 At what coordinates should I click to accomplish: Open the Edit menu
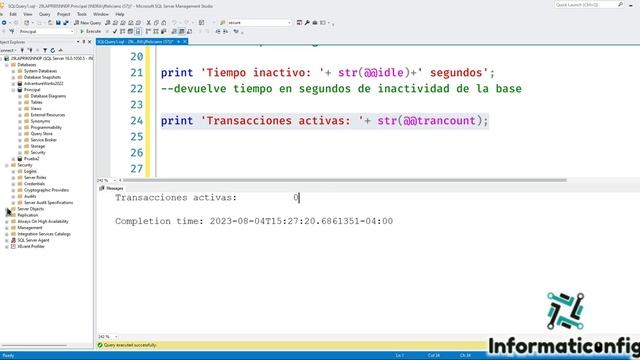coord(13,14)
